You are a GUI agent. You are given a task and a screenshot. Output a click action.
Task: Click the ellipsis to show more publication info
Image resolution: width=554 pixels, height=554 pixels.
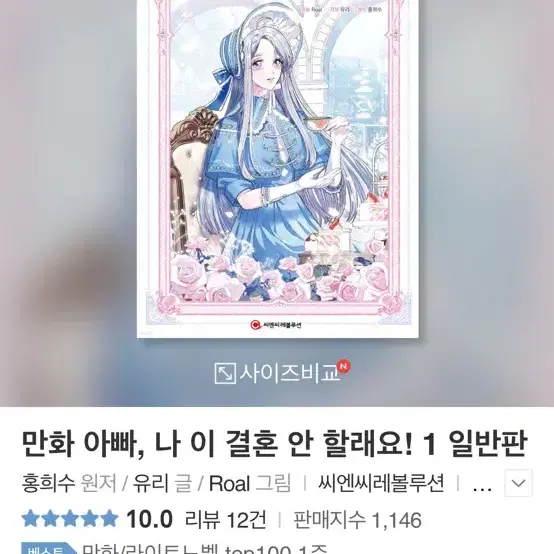pos(482,487)
